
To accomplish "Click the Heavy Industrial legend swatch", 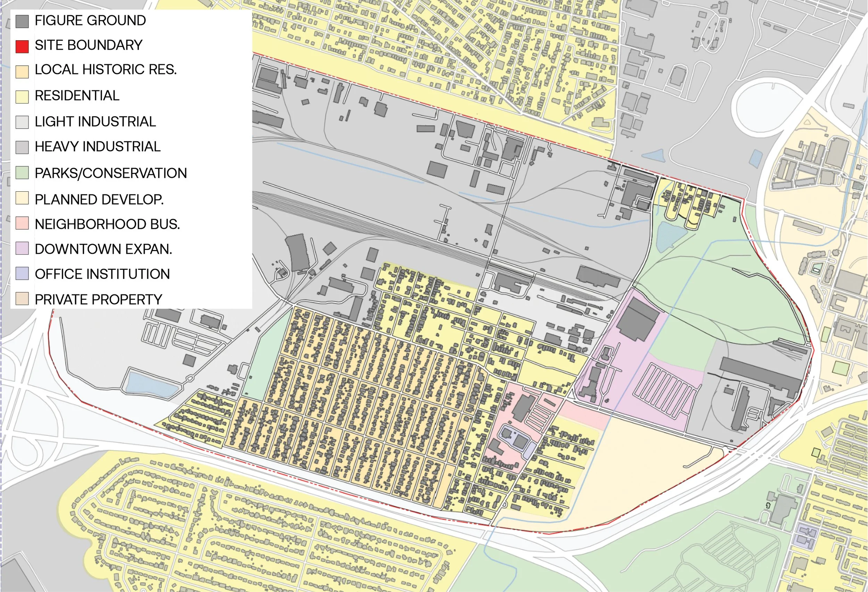I will point(22,147).
